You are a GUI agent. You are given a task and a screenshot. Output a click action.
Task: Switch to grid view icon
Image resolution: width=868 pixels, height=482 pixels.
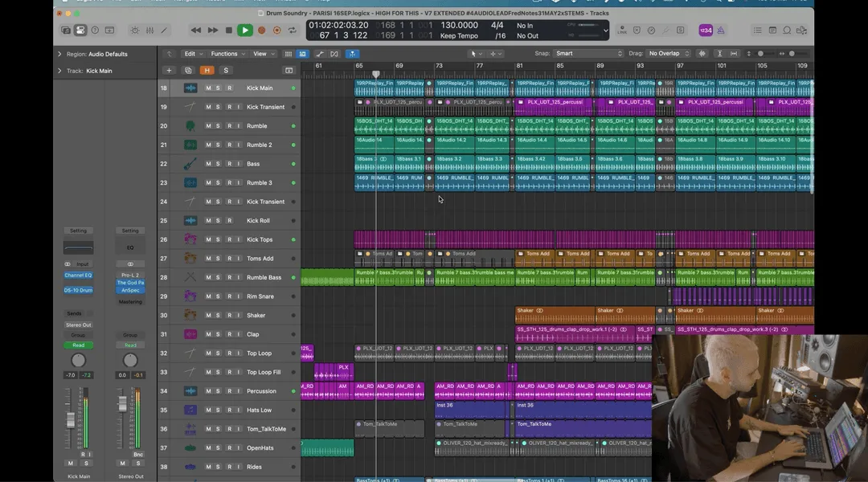[289, 54]
